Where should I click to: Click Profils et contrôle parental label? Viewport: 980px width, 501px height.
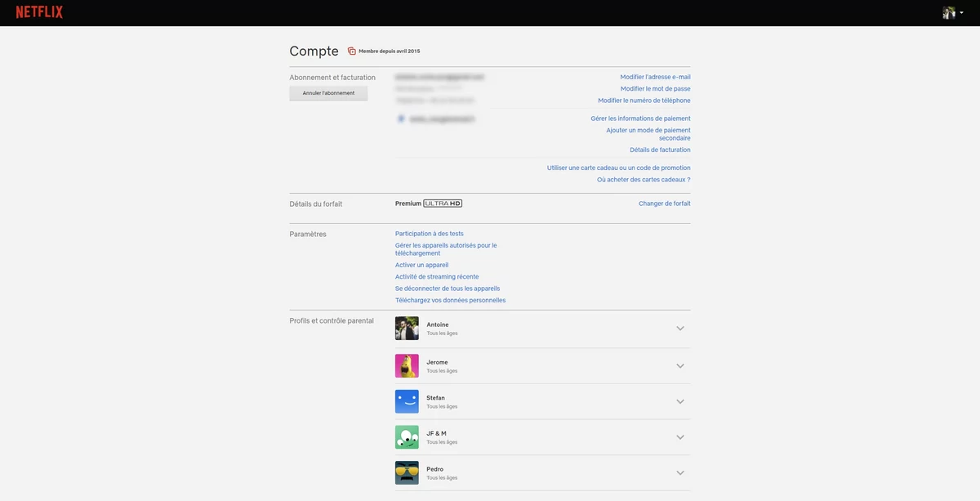click(332, 321)
